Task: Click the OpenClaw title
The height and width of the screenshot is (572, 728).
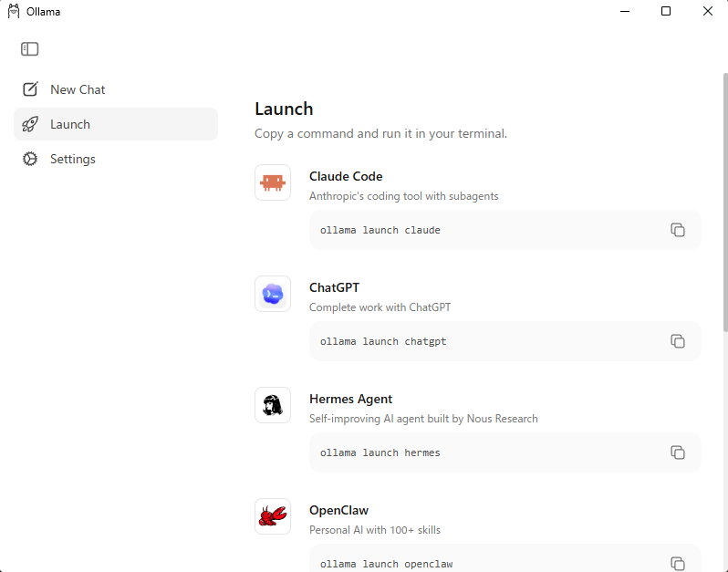Action: point(338,510)
